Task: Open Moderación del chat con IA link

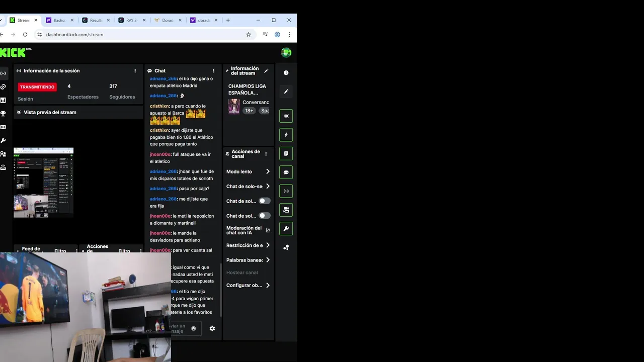Action: [x=248, y=230]
